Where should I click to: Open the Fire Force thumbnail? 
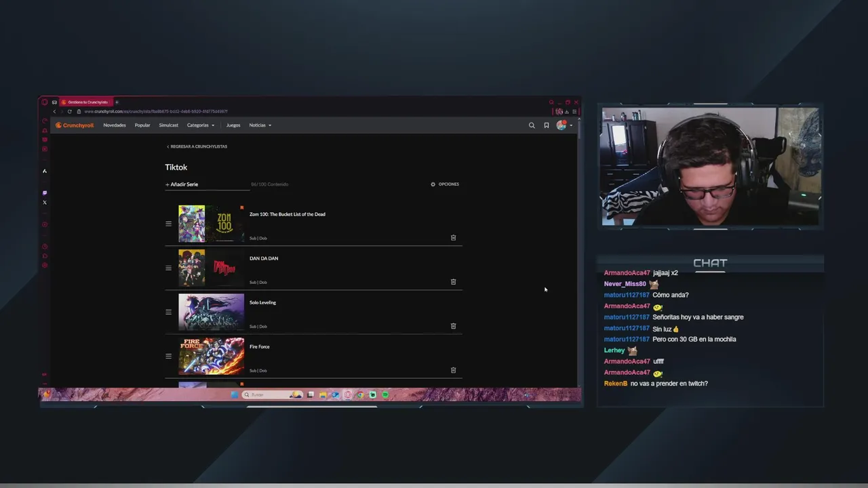tap(211, 356)
